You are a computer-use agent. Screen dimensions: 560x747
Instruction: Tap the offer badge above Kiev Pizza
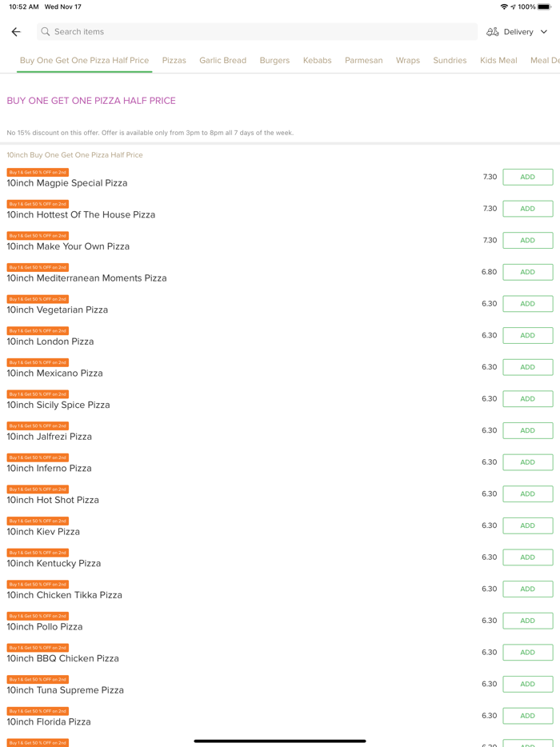(38, 521)
